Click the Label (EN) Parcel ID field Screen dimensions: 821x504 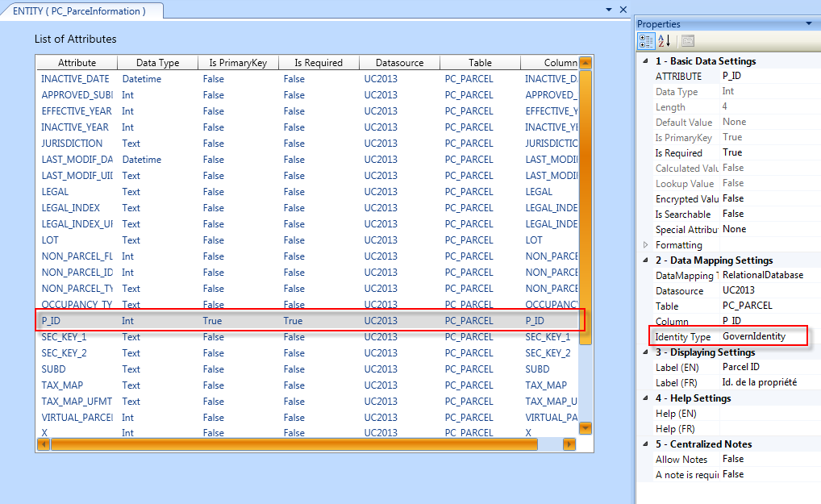(761, 367)
